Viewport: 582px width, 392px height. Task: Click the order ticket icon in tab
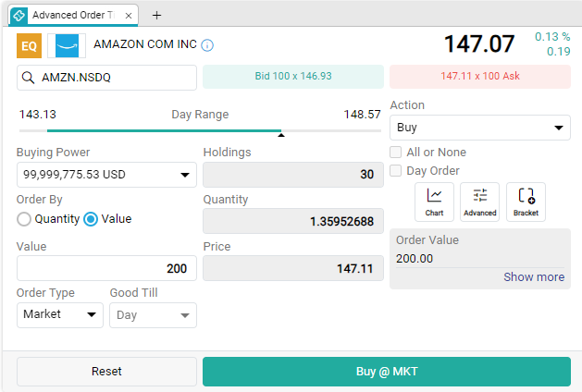(x=19, y=16)
